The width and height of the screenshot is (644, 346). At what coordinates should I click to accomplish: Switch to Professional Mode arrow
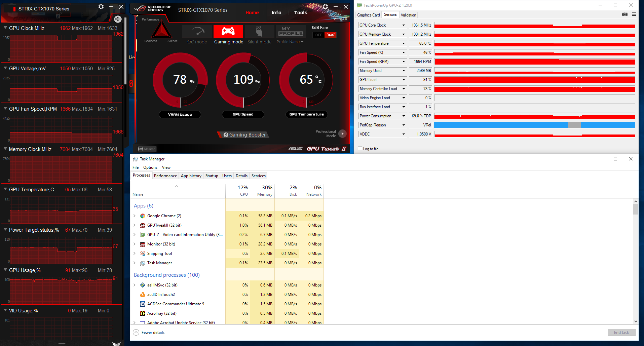pos(342,133)
